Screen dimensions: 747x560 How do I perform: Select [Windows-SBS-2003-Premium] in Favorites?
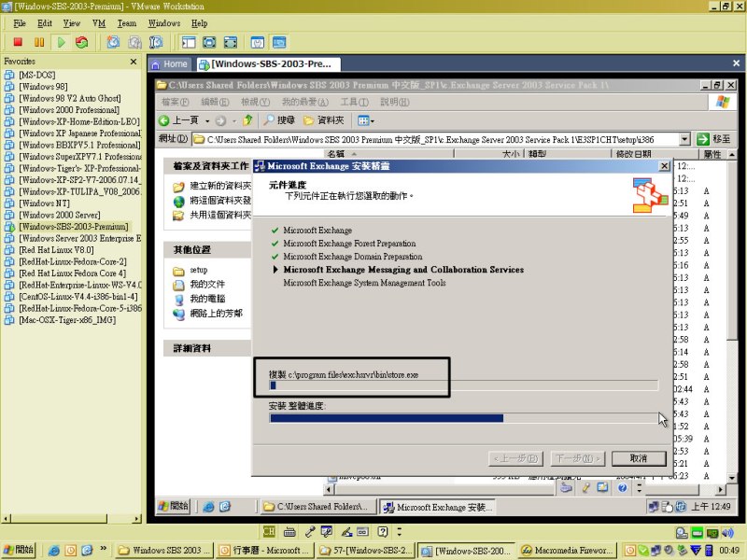(74, 227)
